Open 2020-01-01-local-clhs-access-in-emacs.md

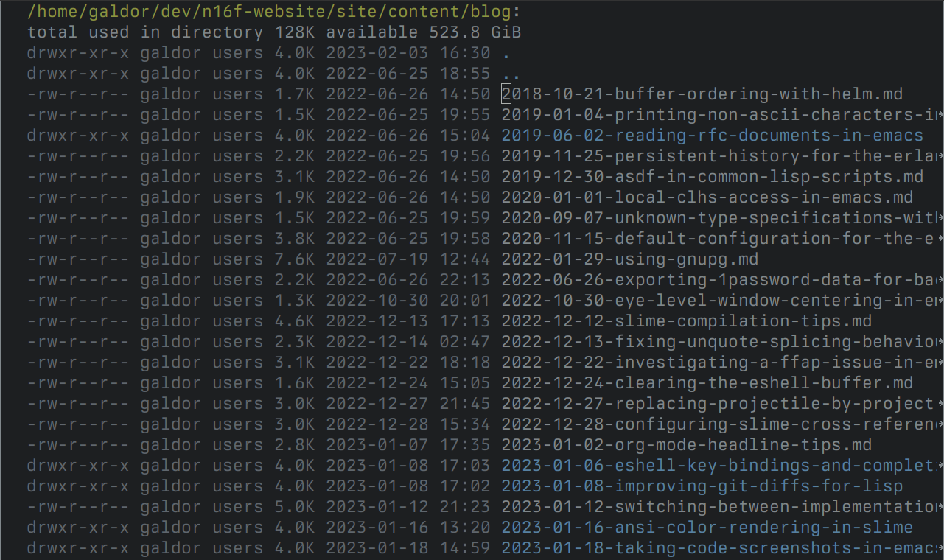point(707,197)
